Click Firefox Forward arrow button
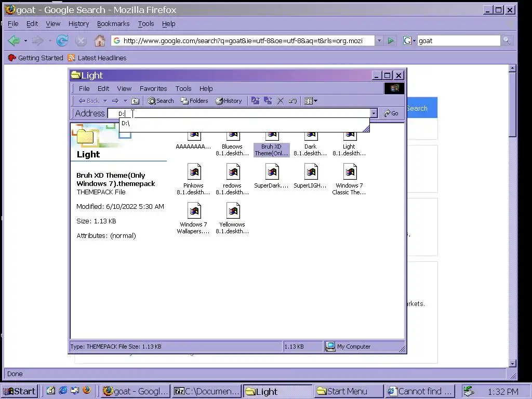The height and width of the screenshot is (399, 532). point(37,41)
